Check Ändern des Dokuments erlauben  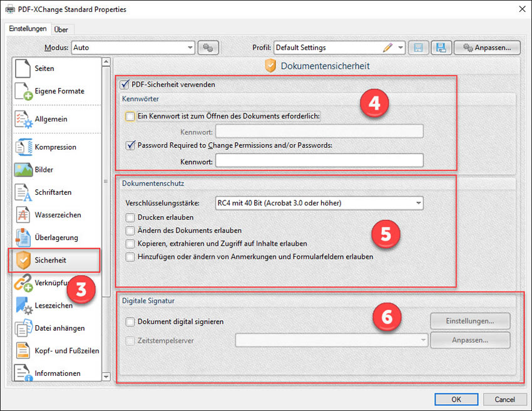click(x=130, y=231)
